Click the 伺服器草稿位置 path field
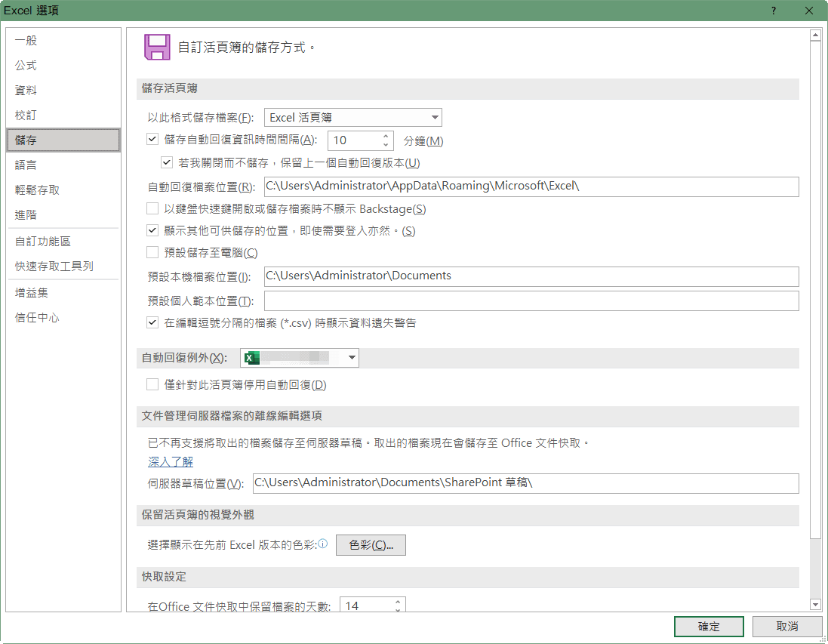828x644 pixels. click(x=525, y=483)
